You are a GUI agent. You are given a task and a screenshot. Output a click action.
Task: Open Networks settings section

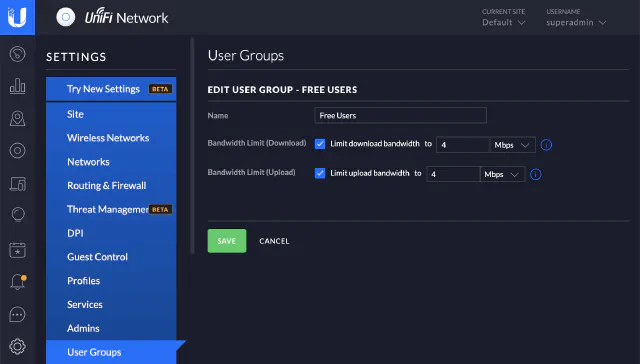[x=111, y=162]
